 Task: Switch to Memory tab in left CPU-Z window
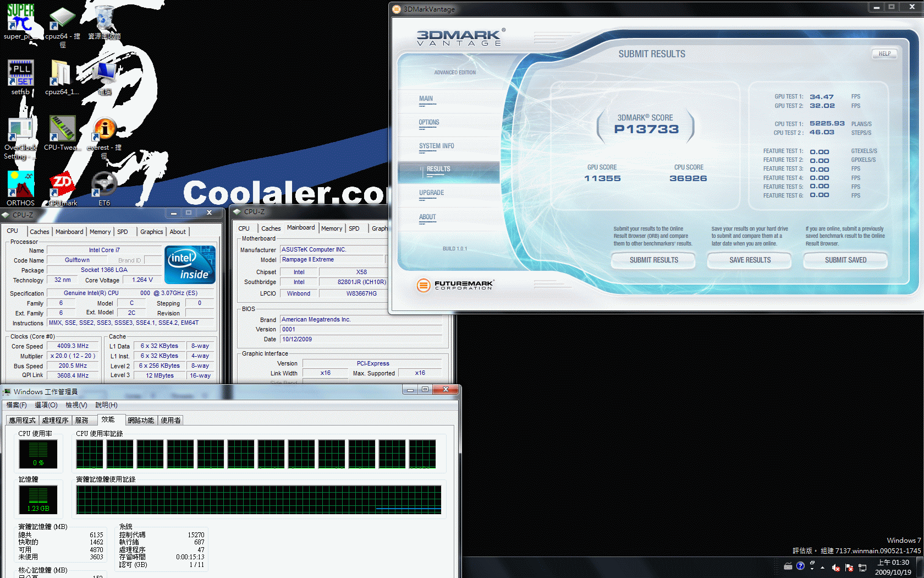point(100,232)
